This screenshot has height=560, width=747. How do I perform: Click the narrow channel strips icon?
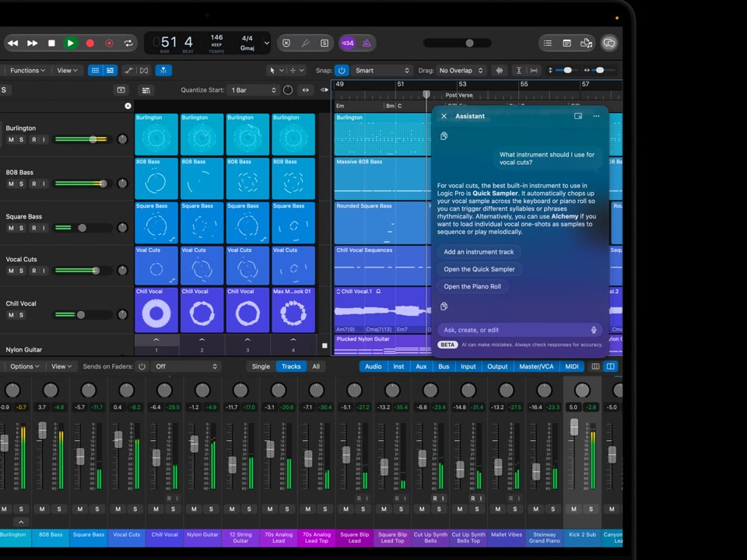click(x=595, y=366)
